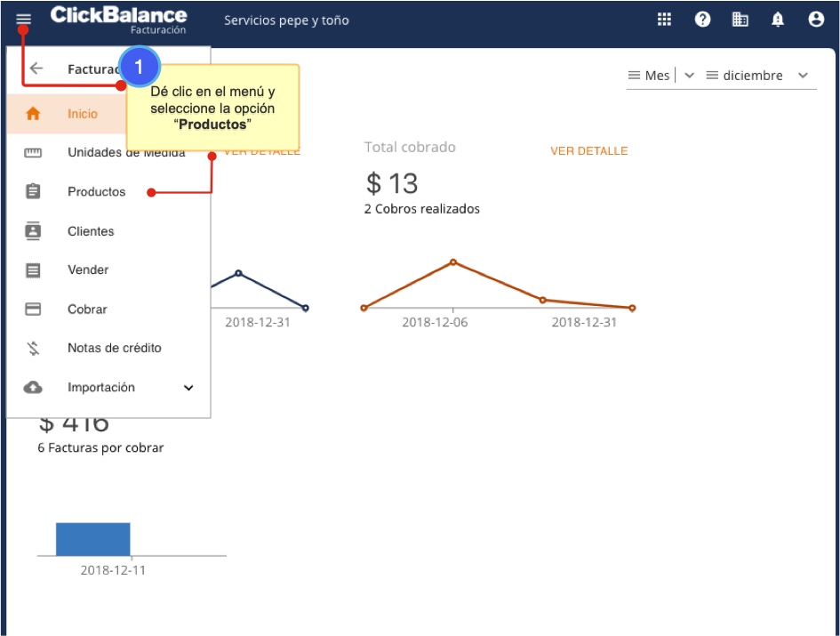The height and width of the screenshot is (636, 840).
Task: Open the user account profile icon
Action: click(x=816, y=20)
